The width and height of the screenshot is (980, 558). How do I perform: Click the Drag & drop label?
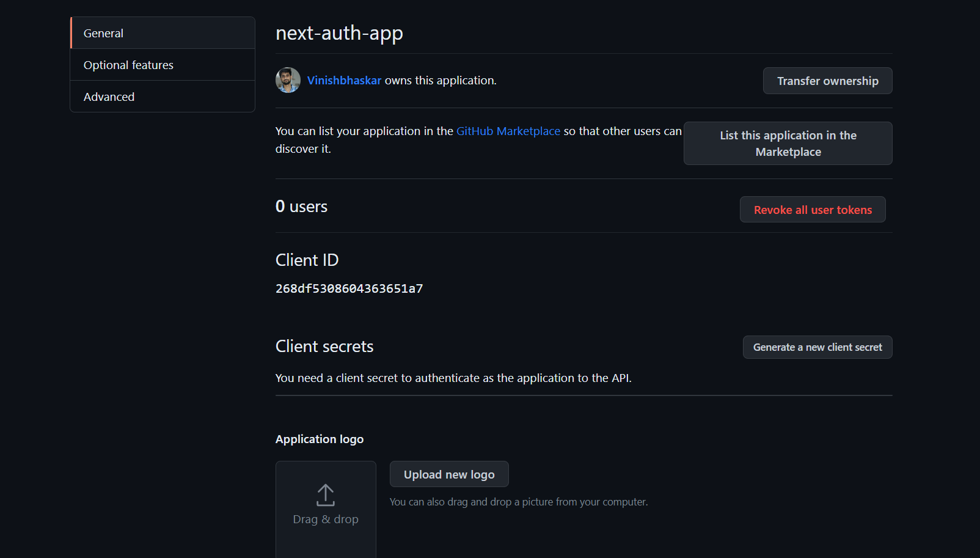point(326,519)
